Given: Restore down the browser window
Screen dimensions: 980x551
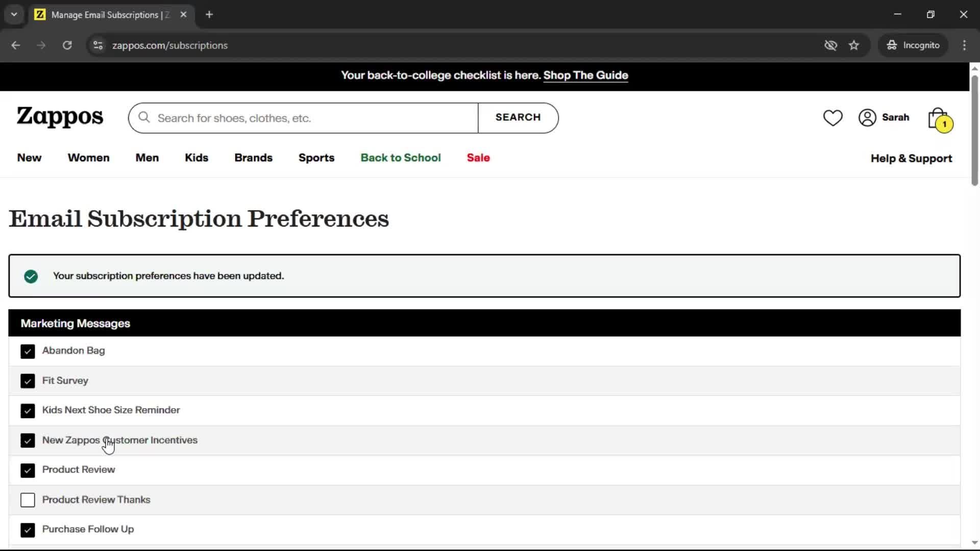Looking at the screenshot, I should [x=930, y=14].
